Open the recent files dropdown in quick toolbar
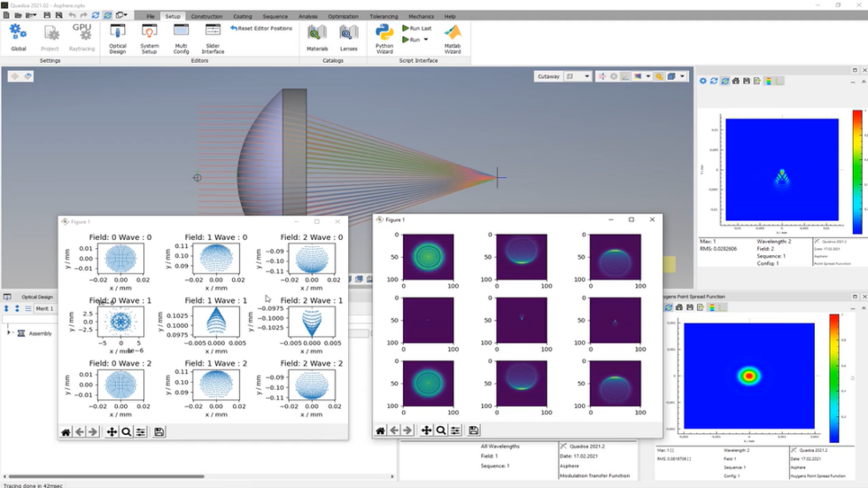This screenshot has height=488, width=868. (x=30, y=15)
